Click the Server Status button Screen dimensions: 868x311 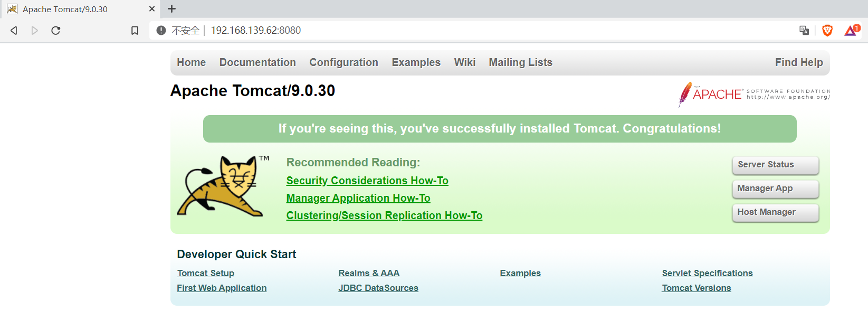click(x=776, y=165)
